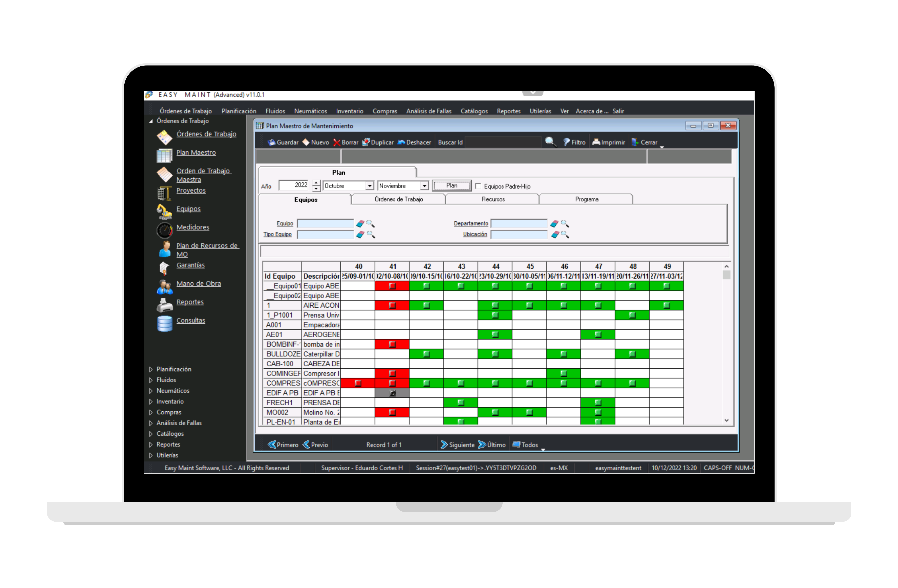The height and width of the screenshot is (588, 898).
Task: Click the Guardar save icon
Action: [272, 143]
